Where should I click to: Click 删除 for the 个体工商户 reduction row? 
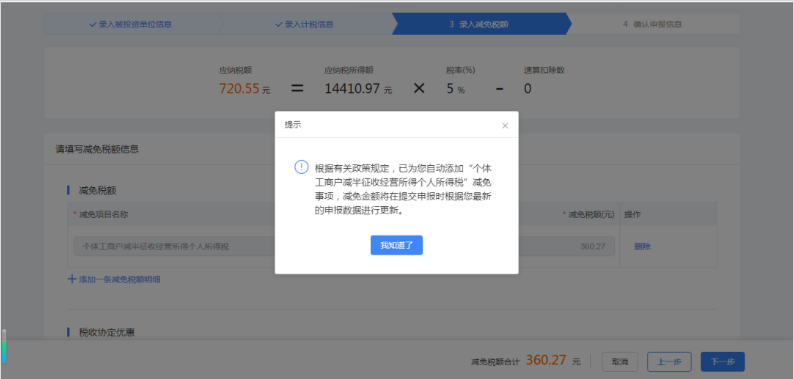(x=642, y=246)
